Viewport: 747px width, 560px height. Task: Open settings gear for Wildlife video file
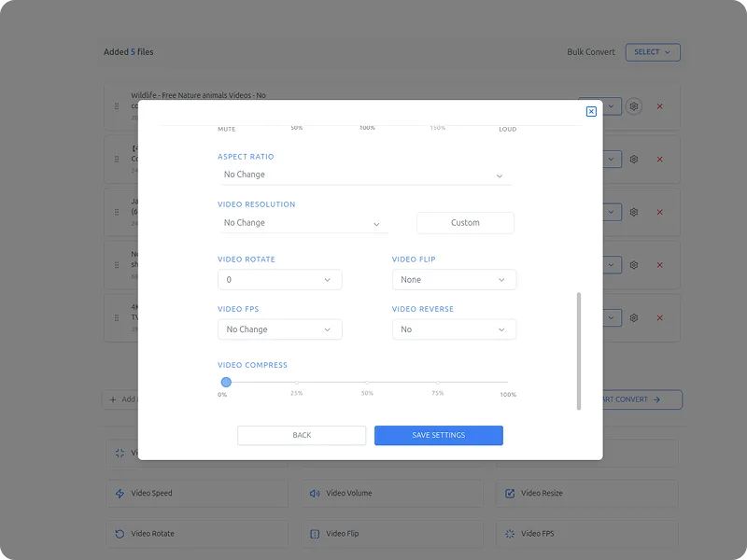634,106
